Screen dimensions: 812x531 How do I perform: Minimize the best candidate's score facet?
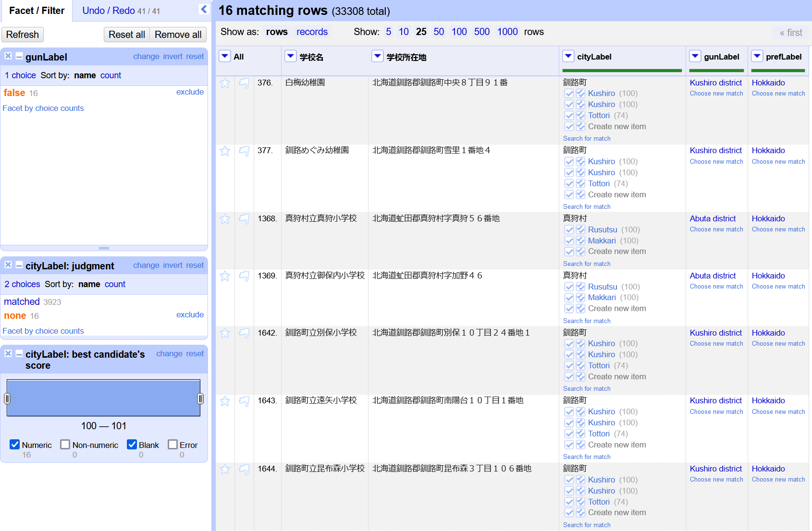coord(19,354)
